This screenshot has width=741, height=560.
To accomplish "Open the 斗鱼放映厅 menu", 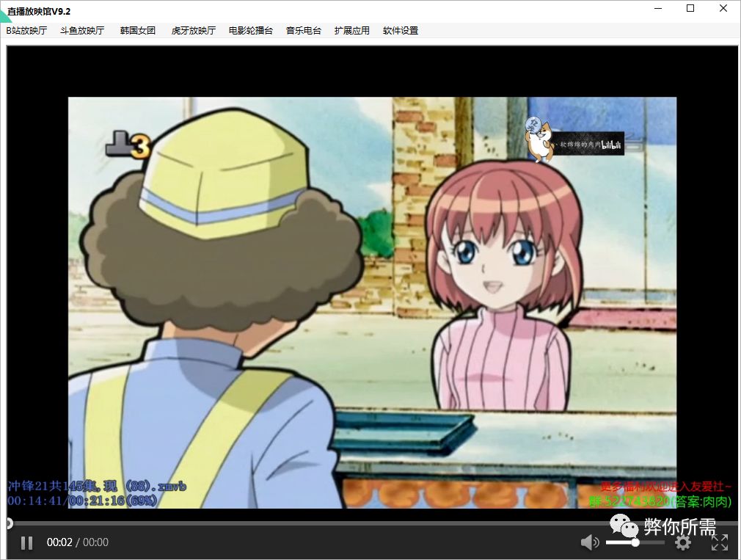I will [x=82, y=31].
